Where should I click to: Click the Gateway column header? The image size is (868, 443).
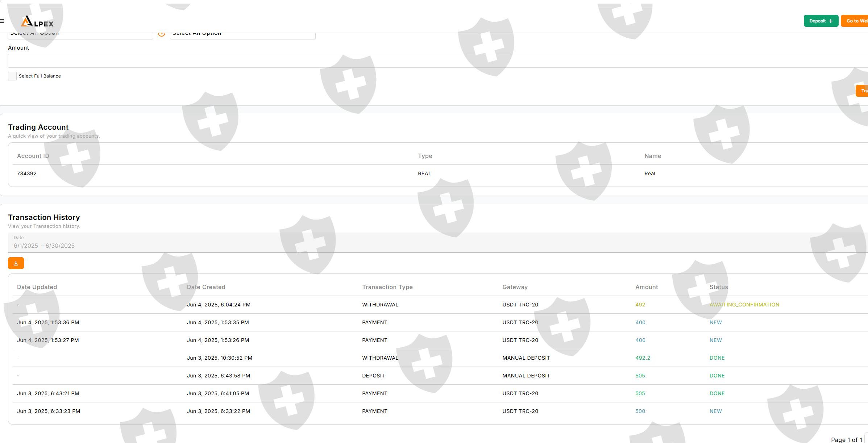(515, 287)
